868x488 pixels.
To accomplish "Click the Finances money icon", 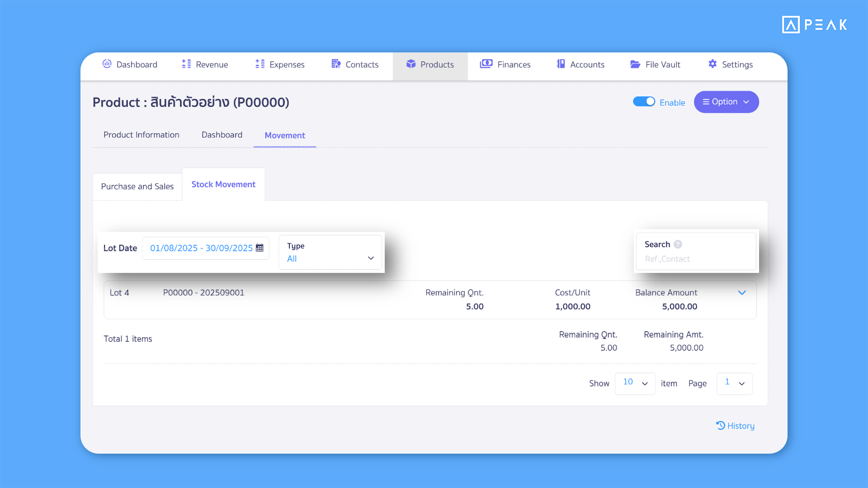I will [486, 64].
